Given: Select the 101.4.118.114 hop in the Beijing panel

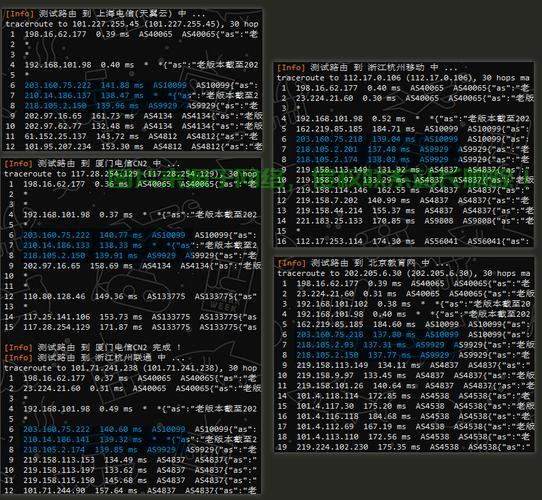Looking at the screenshot, I should pyautogui.click(x=327, y=396).
